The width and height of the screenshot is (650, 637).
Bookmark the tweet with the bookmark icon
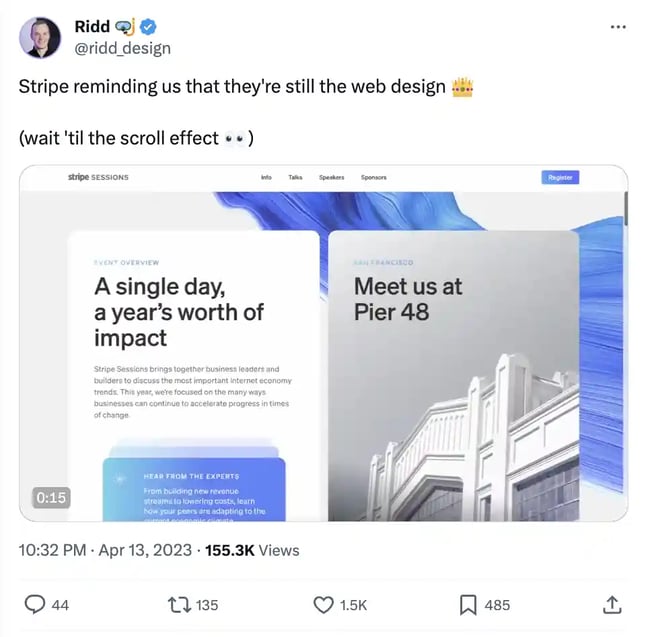click(468, 605)
